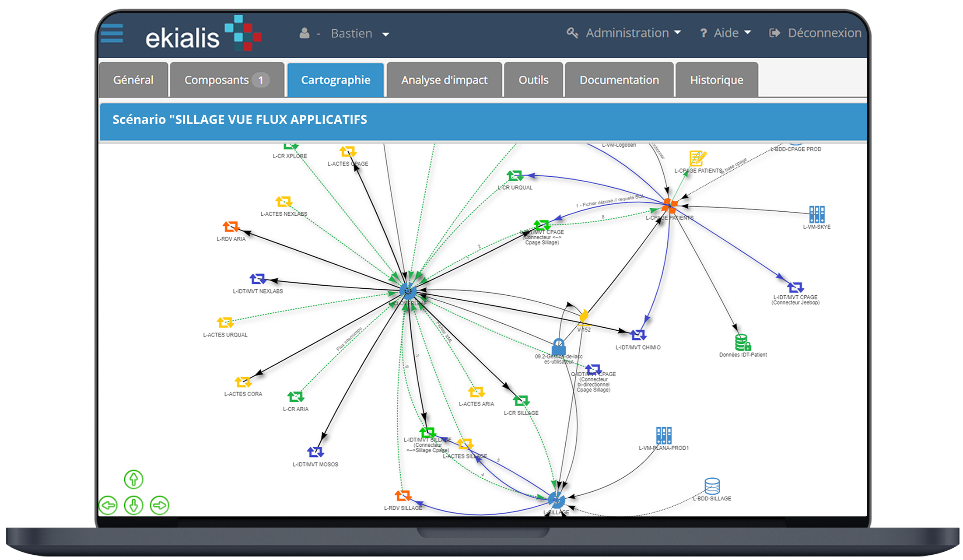Open the hamburger menu icon
The image size is (963, 560).
pos(112,33)
